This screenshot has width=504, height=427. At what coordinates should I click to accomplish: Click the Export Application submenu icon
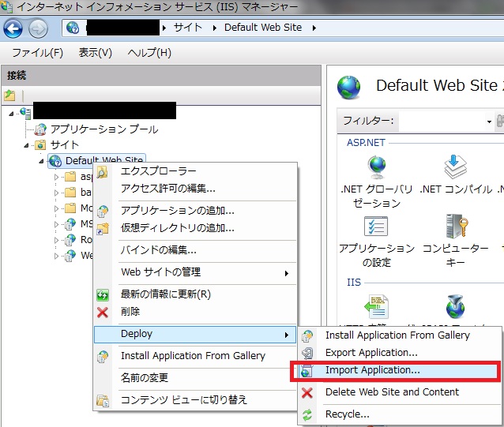point(307,353)
